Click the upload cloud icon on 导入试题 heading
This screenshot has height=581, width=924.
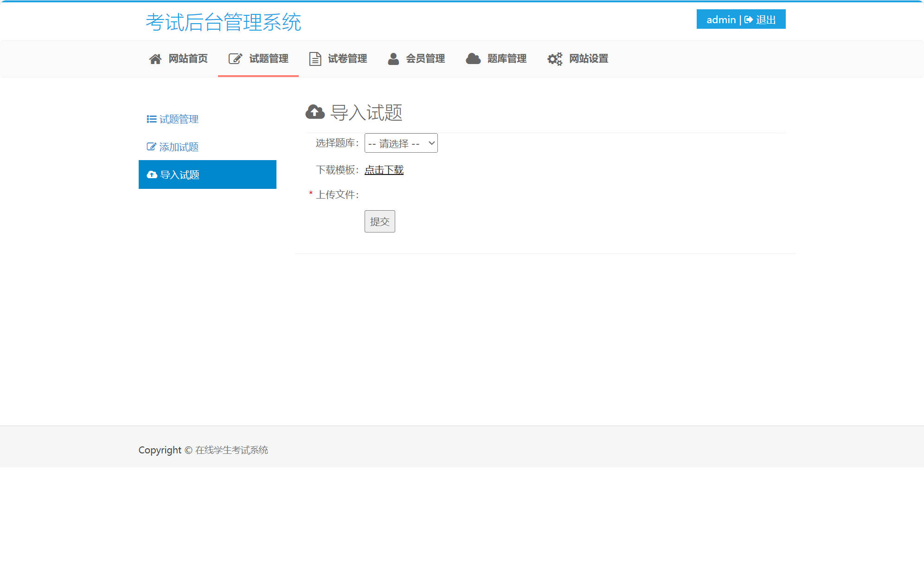point(315,111)
